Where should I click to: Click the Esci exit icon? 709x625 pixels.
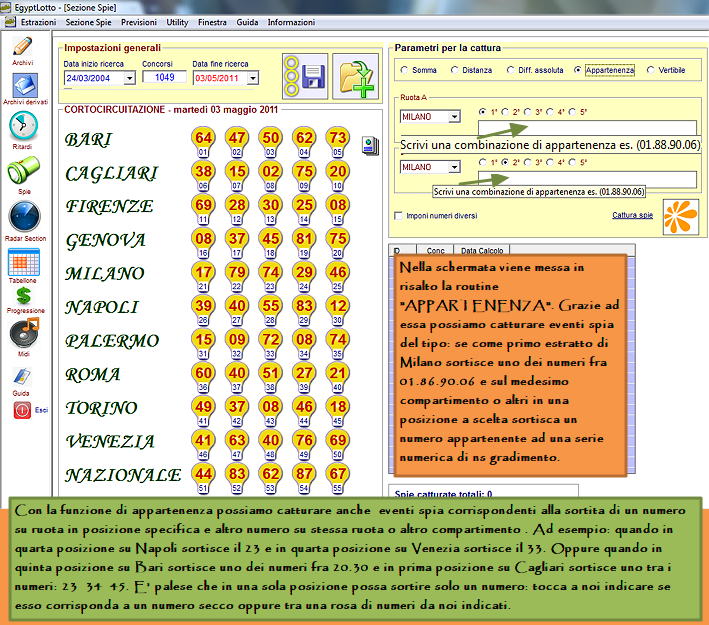point(22,410)
